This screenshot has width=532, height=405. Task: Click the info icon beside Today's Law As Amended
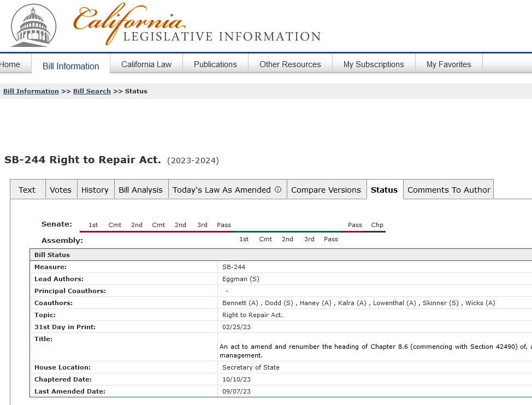(278, 190)
